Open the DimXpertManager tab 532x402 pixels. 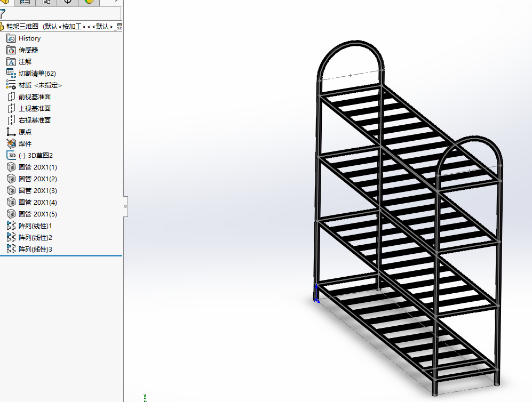pos(68,2)
